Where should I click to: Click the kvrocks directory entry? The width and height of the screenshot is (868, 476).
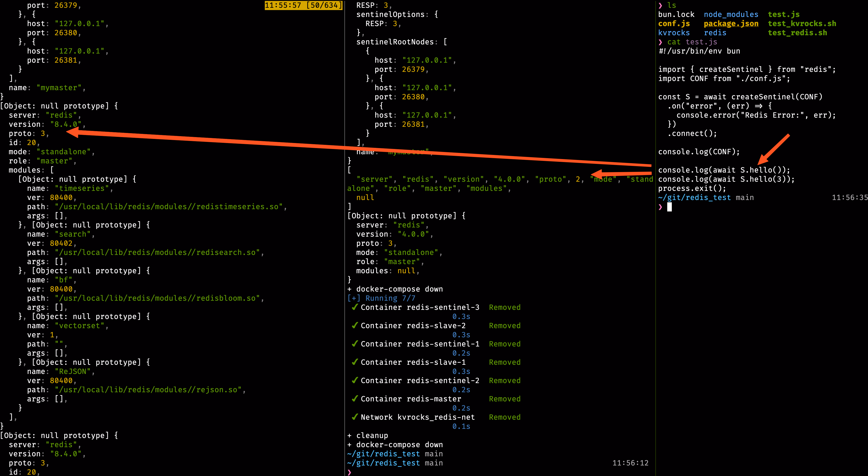pos(674,33)
